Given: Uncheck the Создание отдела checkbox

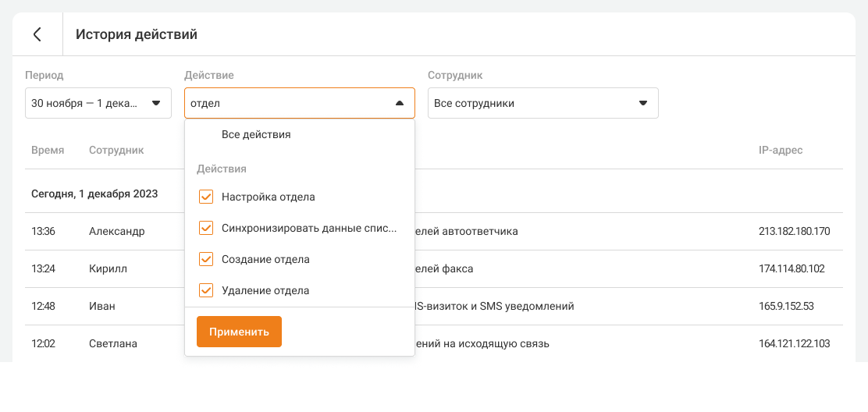Looking at the screenshot, I should [206, 259].
